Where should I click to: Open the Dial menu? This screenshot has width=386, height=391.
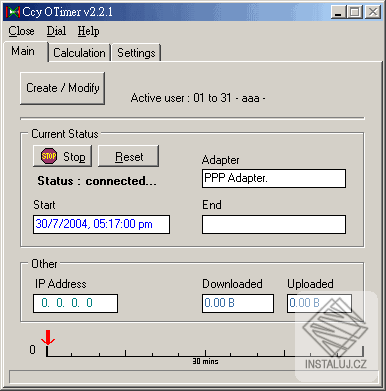pos(56,31)
